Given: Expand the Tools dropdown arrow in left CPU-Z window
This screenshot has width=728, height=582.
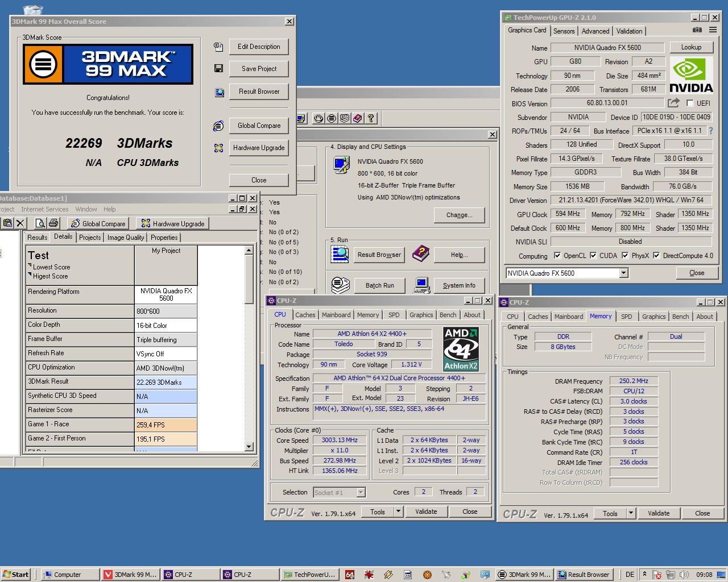Looking at the screenshot, I should [x=398, y=512].
